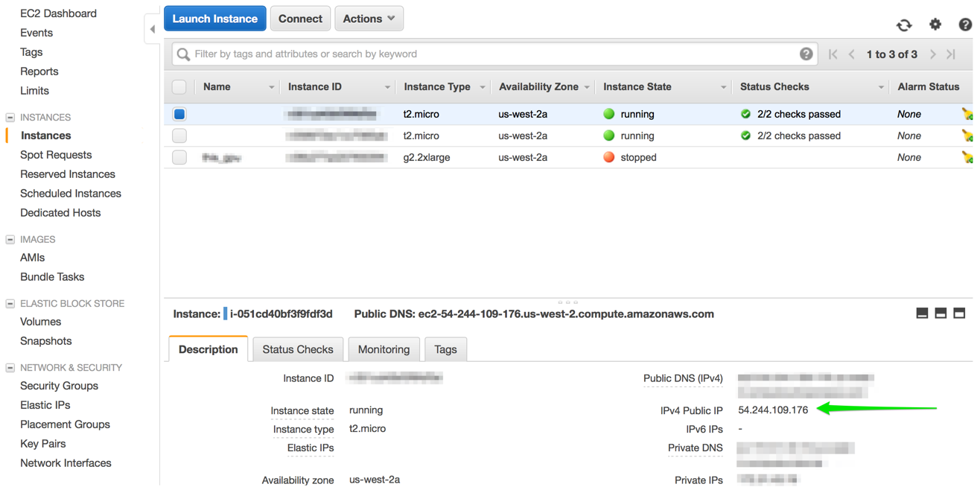Switch to the Description tab

coord(209,349)
